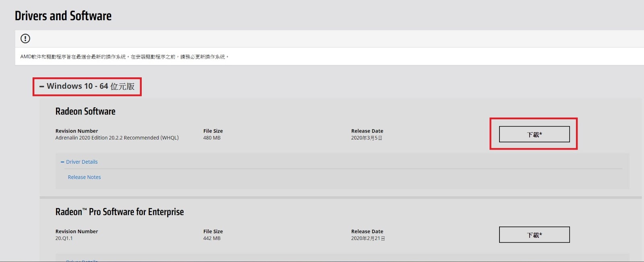The height and width of the screenshot is (262, 644).
Task: Download Radeon Pro Software for Enterprise
Action: point(534,235)
